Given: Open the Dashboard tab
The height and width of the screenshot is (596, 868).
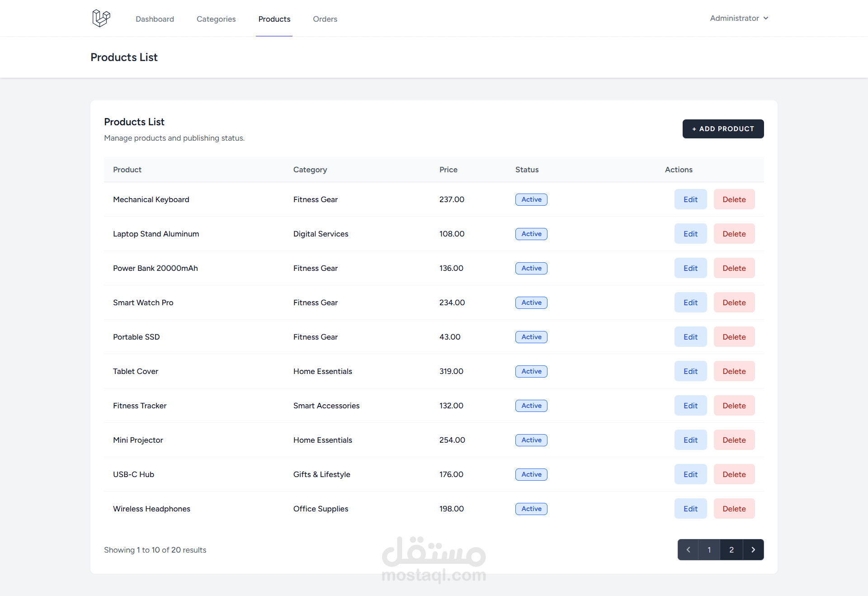Looking at the screenshot, I should (155, 19).
